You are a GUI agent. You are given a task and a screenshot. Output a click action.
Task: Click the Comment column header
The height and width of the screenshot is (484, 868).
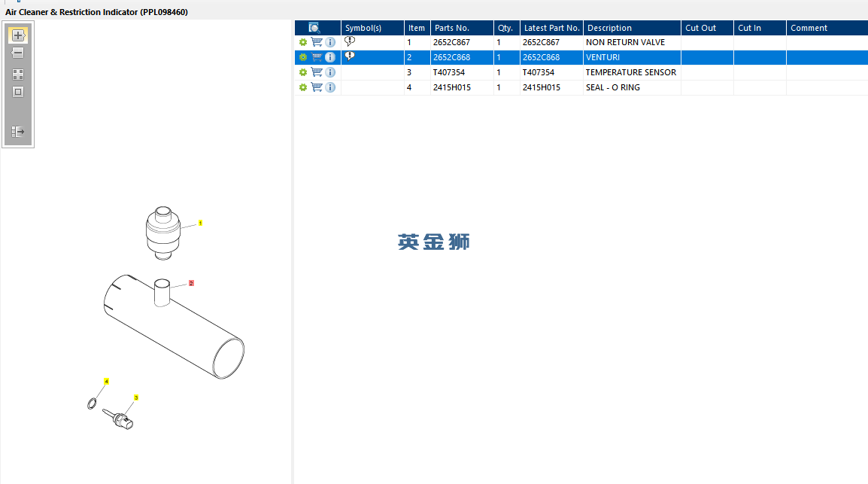coord(827,28)
